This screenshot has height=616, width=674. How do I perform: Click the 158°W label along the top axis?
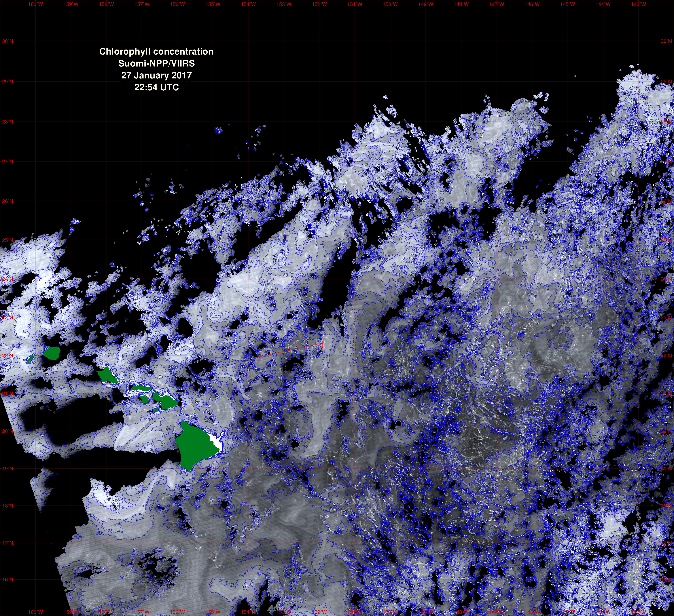point(106,4)
